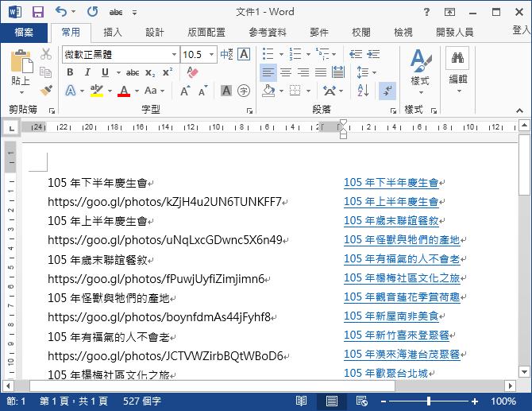Apply red font color

[x=124, y=91]
